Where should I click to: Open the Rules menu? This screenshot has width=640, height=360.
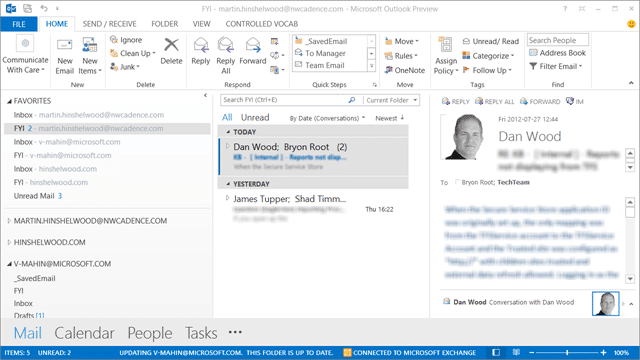click(x=401, y=56)
